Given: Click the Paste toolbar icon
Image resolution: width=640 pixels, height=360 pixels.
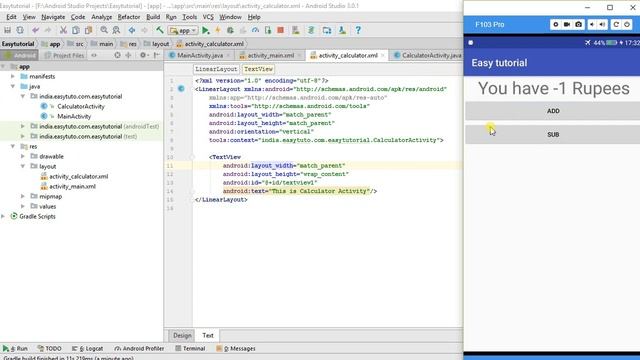Looking at the screenshot, I should coord(88,30).
